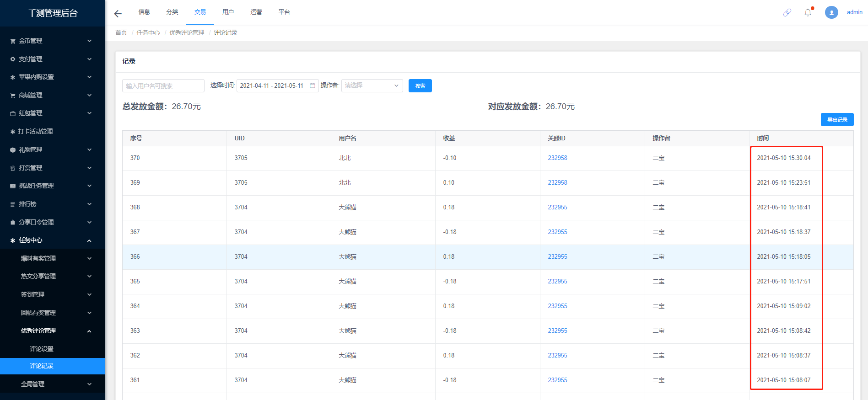Click the 导出记录 export button
The height and width of the screenshot is (400, 868).
pyautogui.click(x=837, y=119)
